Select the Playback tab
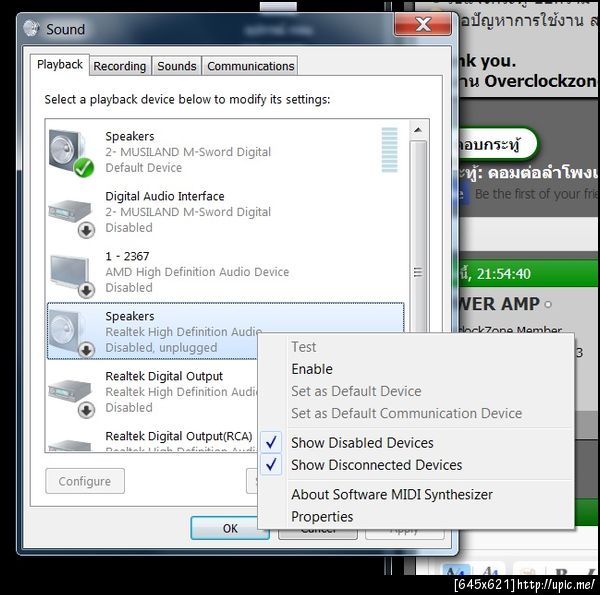 tap(60, 65)
